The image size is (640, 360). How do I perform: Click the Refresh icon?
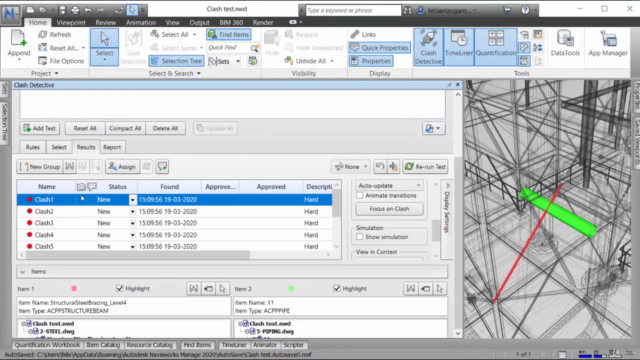tap(43, 35)
